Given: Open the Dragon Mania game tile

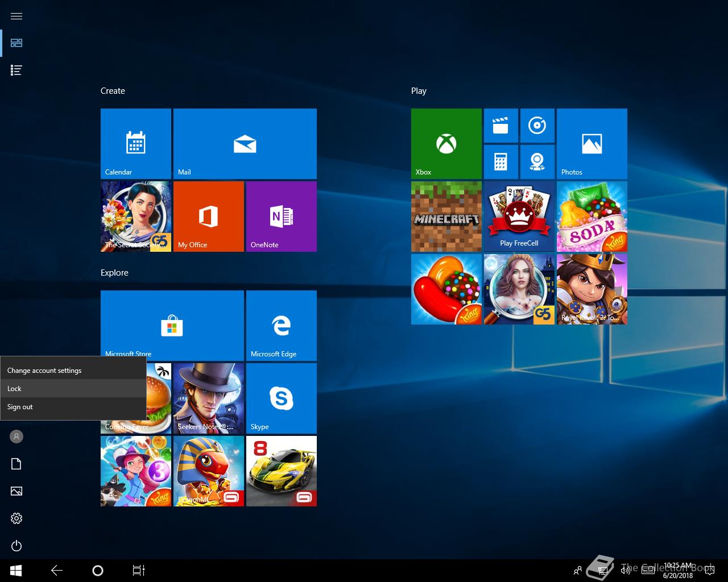Looking at the screenshot, I should [209, 471].
